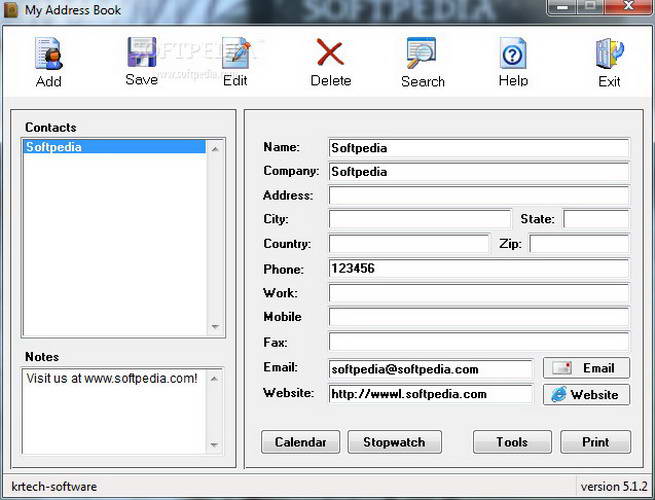Click the Fax input field
655x500 pixels.
(x=479, y=342)
